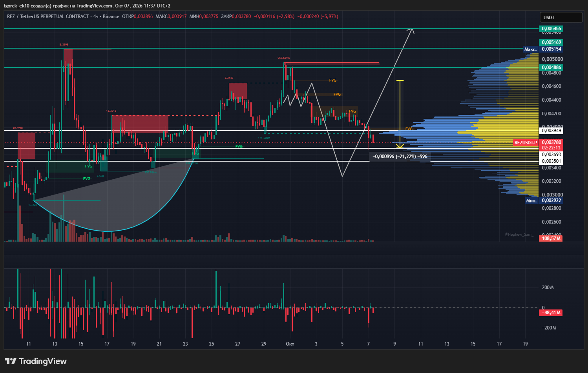This screenshot has height=373, width=588.
Task: Click the 0,005455 price level label
Action: click(x=551, y=29)
